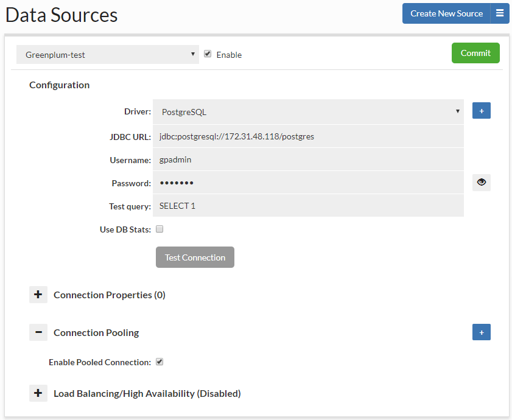Toggle the Enable checkbox for the data source
Screen dimensions: 512x420
[208, 54]
